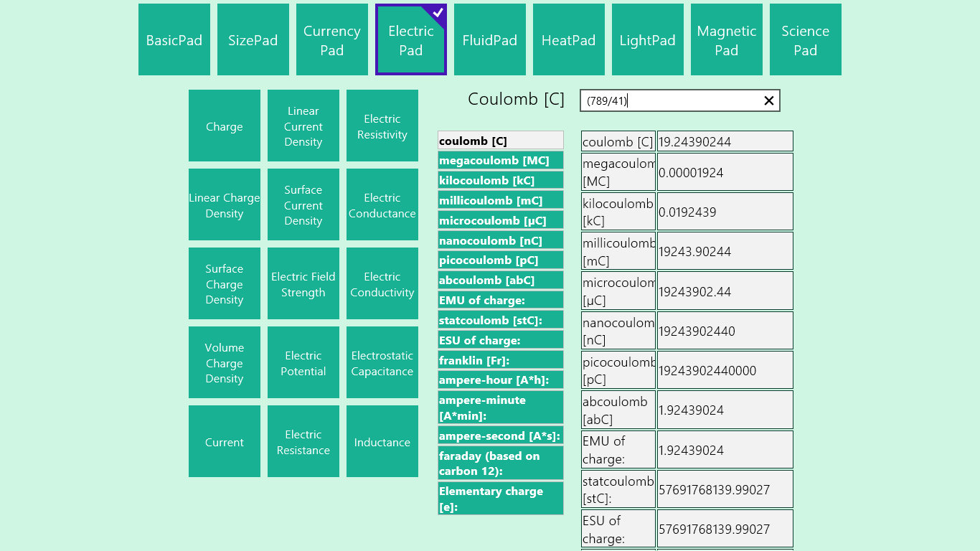Select Electric Field Strength tile
Viewport: 980px width, 551px height.
tap(303, 284)
